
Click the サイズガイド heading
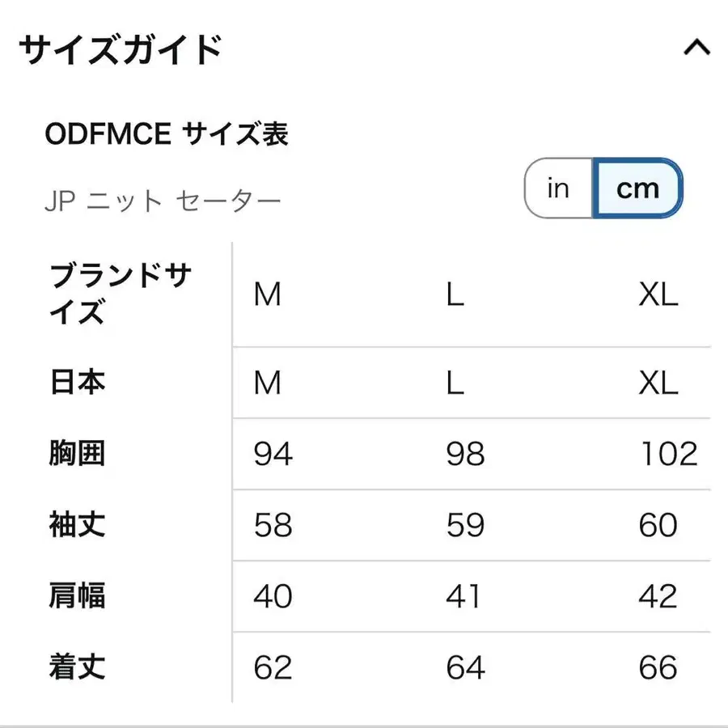[x=120, y=46]
